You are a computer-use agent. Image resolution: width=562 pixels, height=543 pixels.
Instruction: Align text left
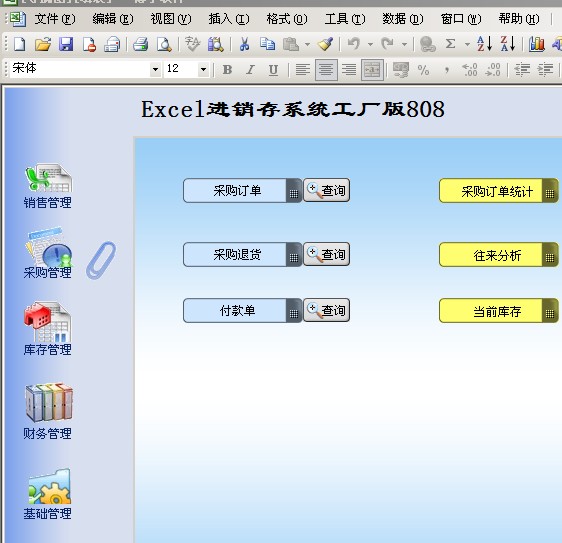coord(303,70)
